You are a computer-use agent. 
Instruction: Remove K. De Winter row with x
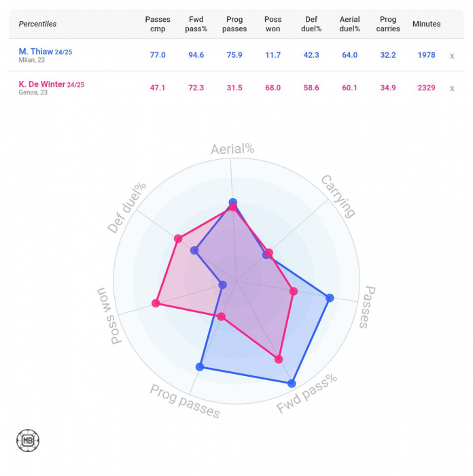[x=452, y=88]
